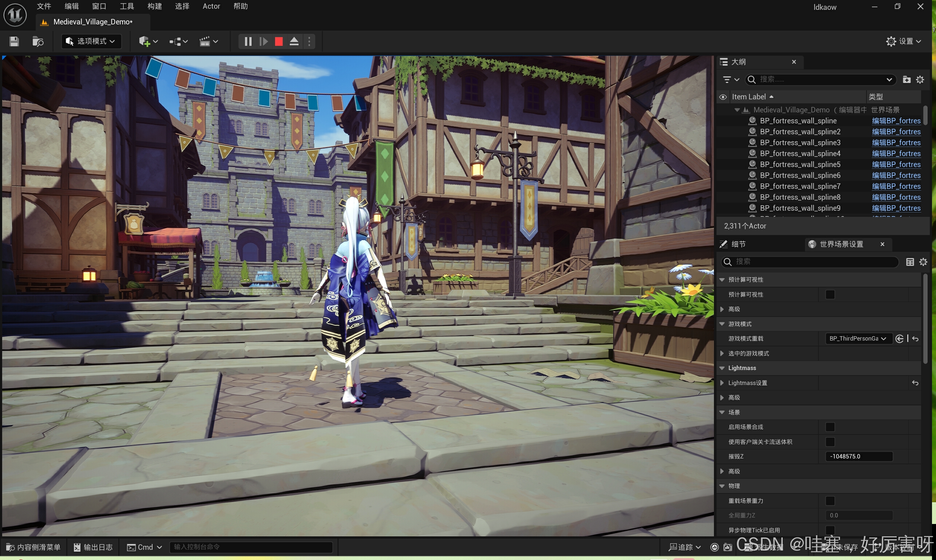Toggle override world gravity checkbox
936x560 pixels.
pyautogui.click(x=830, y=501)
